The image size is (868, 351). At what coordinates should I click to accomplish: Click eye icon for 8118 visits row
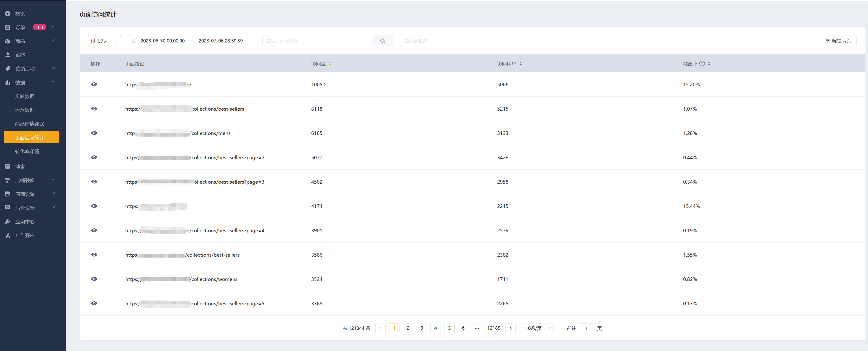tap(94, 108)
